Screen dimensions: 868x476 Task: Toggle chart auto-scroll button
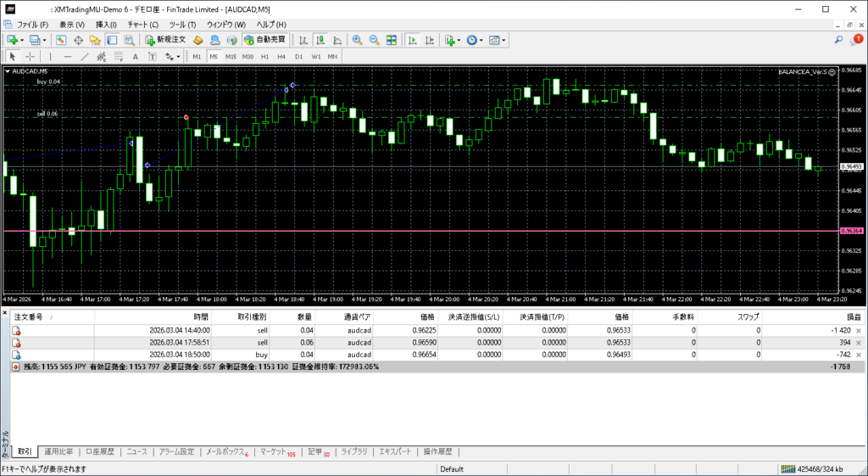[x=411, y=40]
